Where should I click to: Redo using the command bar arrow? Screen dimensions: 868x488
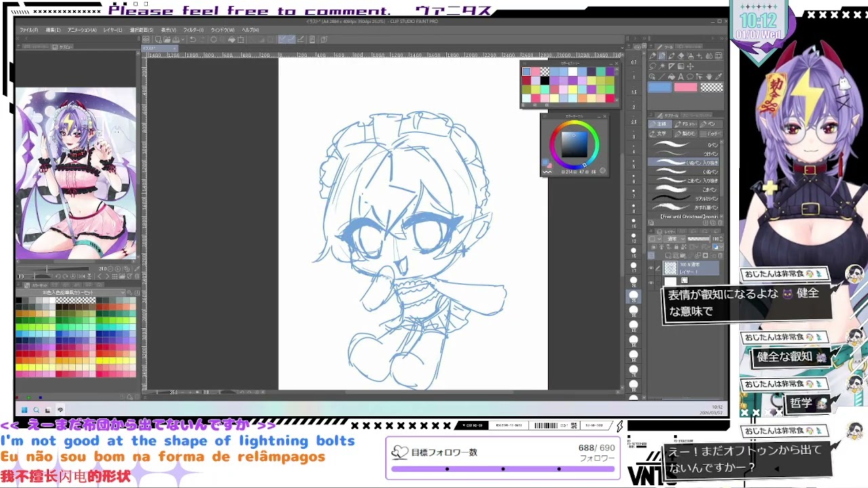pos(201,39)
